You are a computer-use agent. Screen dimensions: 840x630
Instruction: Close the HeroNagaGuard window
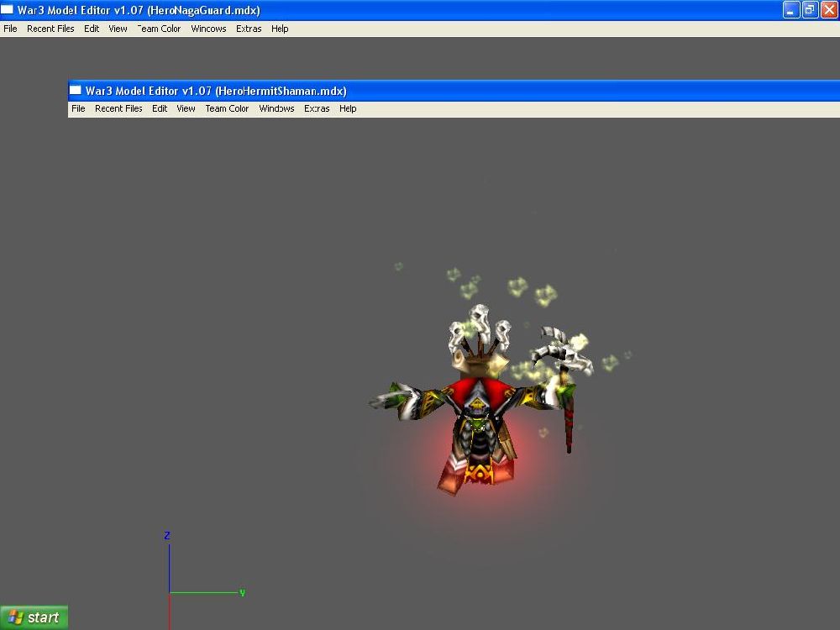pos(829,9)
